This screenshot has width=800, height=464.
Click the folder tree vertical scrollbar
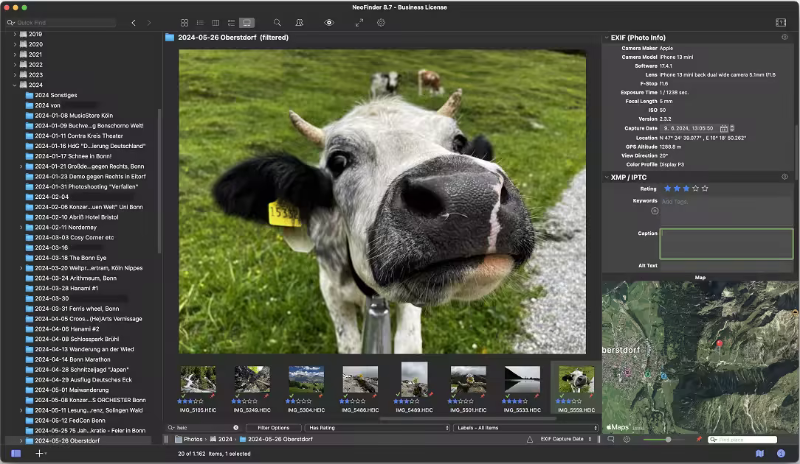click(x=159, y=181)
